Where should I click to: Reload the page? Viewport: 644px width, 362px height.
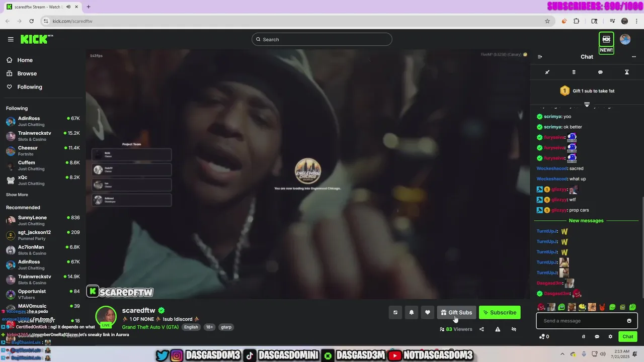tap(31, 21)
